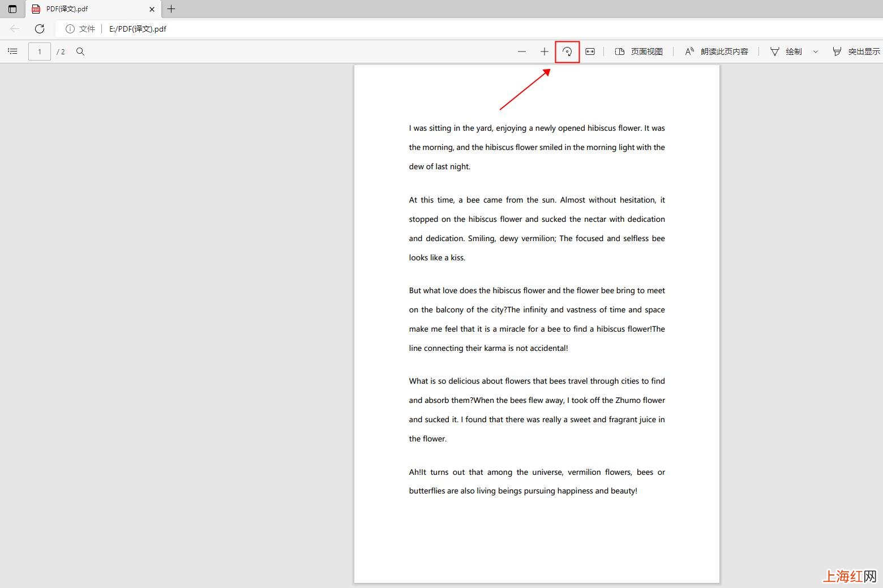
Task: Expand the draw tool options dropdown
Action: point(816,51)
